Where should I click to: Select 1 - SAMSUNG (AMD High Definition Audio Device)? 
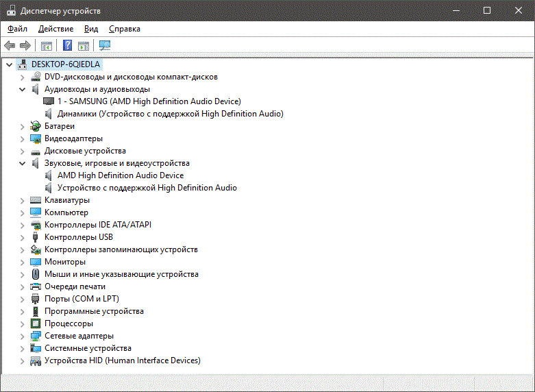tap(149, 101)
